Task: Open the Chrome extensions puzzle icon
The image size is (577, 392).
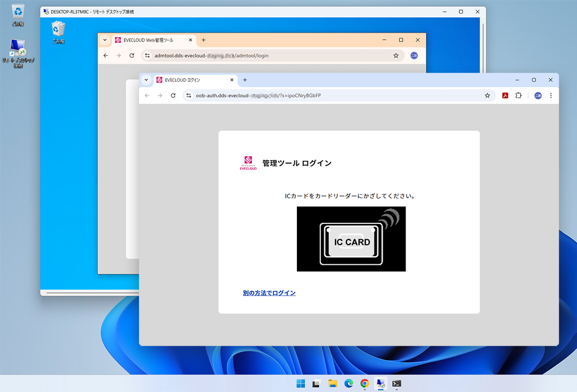Action: pyautogui.click(x=518, y=96)
